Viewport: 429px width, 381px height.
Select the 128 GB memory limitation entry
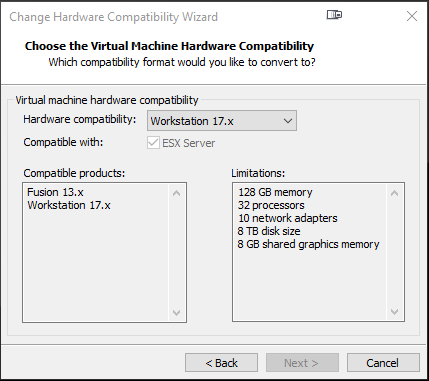click(275, 192)
